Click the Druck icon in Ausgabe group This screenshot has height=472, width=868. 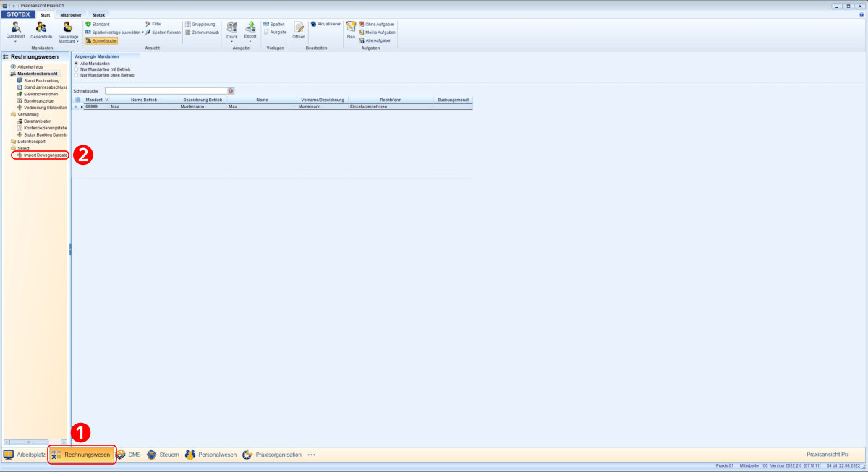pos(231,30)
